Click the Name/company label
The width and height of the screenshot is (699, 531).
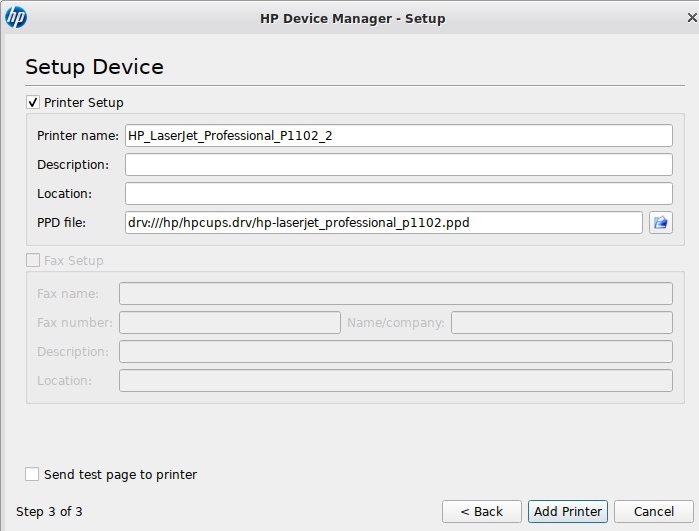pos(396,322)
